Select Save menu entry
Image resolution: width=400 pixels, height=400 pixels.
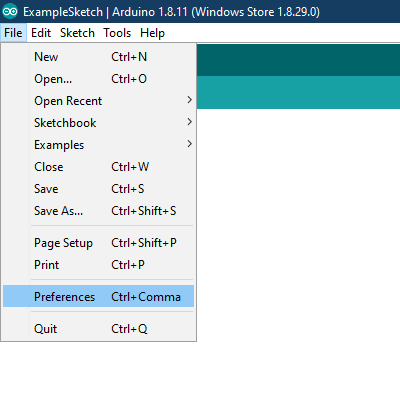click(98, 189)
